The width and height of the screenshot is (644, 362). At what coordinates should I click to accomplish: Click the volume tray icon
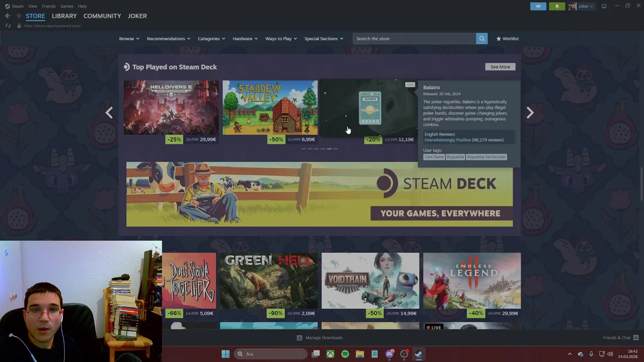pyautogui.click(x=610, y=354)
